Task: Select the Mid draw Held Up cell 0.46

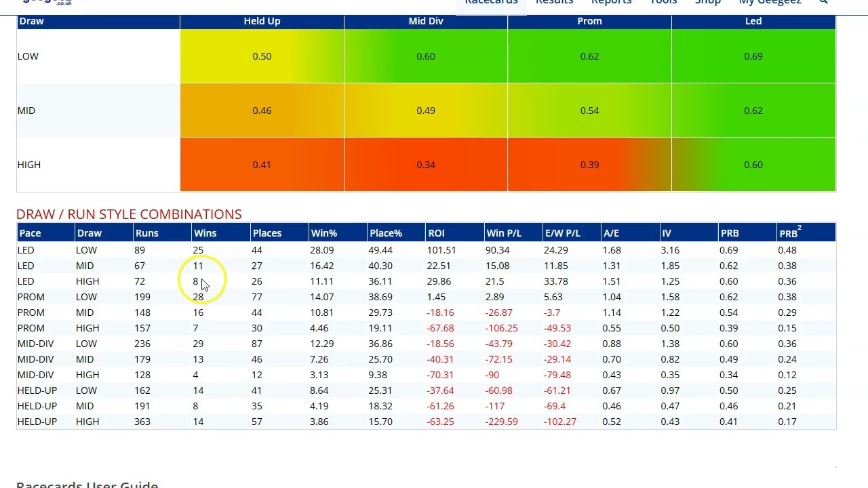Action: tap(262, 110)
